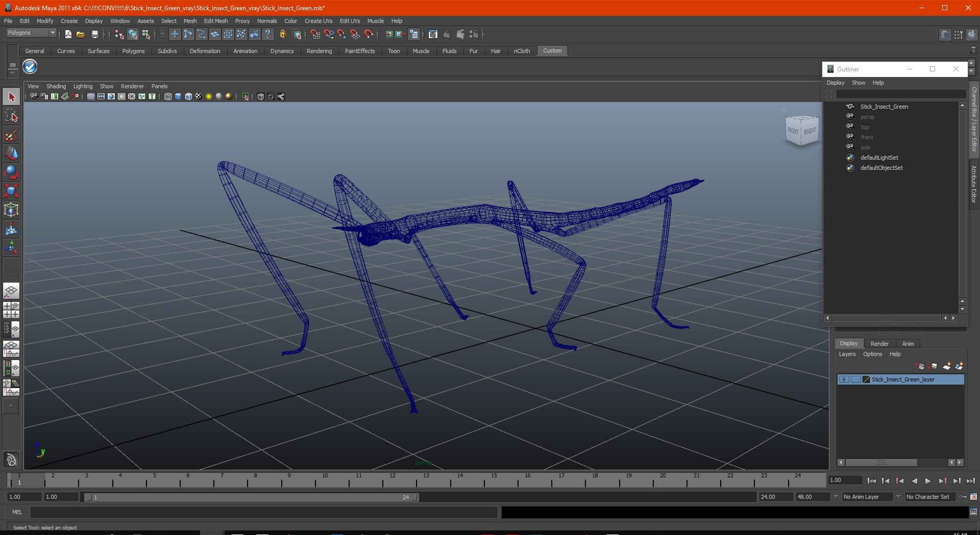This screenshot has width=980, height=535.
Task: Open the Character Set dropdown arrow
Action: [x=898, y=496]
